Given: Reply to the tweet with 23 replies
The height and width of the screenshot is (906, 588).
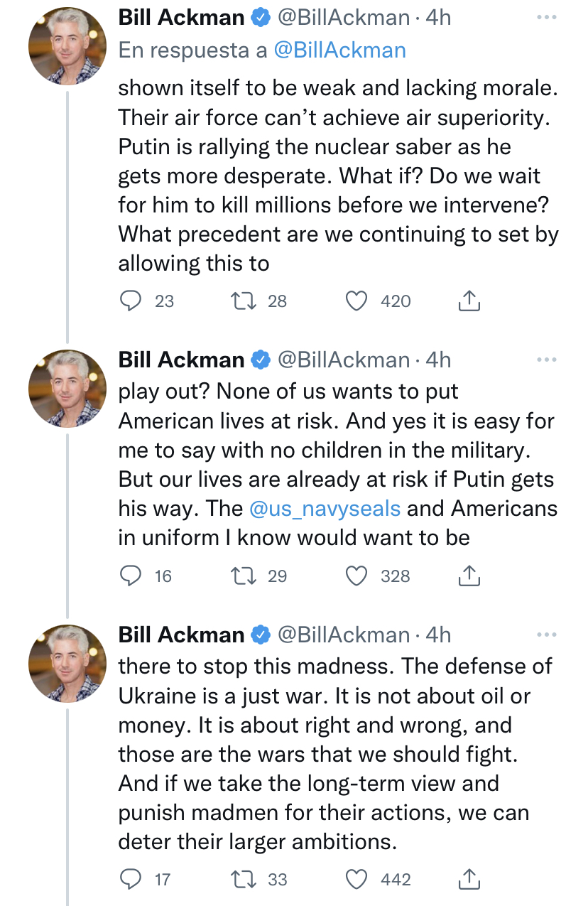Looking at the screenshot, I should pyautogui.click(x=130, y=301).
